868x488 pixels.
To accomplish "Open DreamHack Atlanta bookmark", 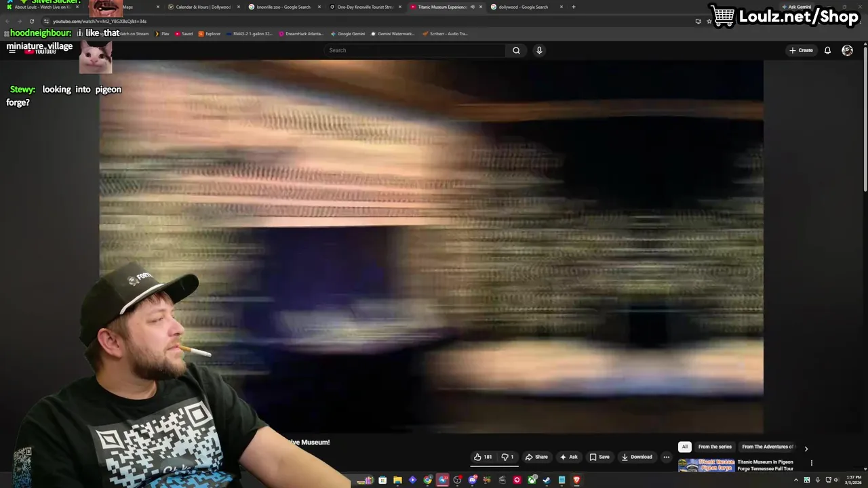I will pos(302,33).
